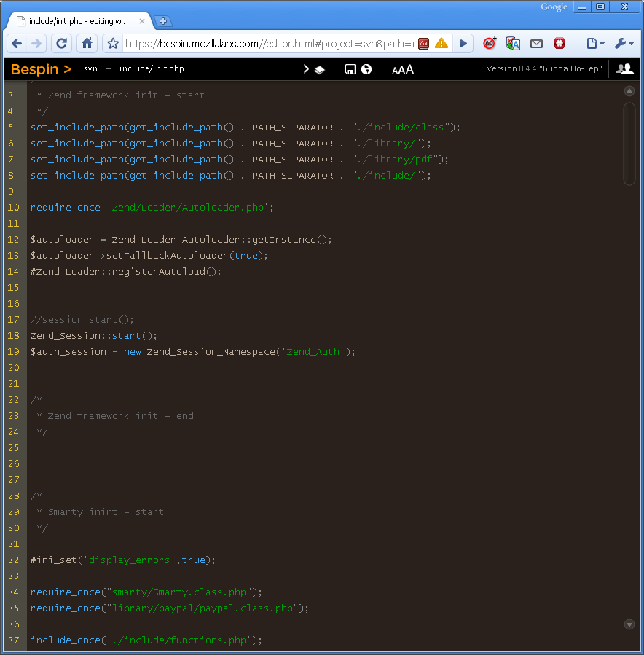Click the #ini_set display_errors line
The width and height of the screenshot is (644, 655).
[123, 560]
